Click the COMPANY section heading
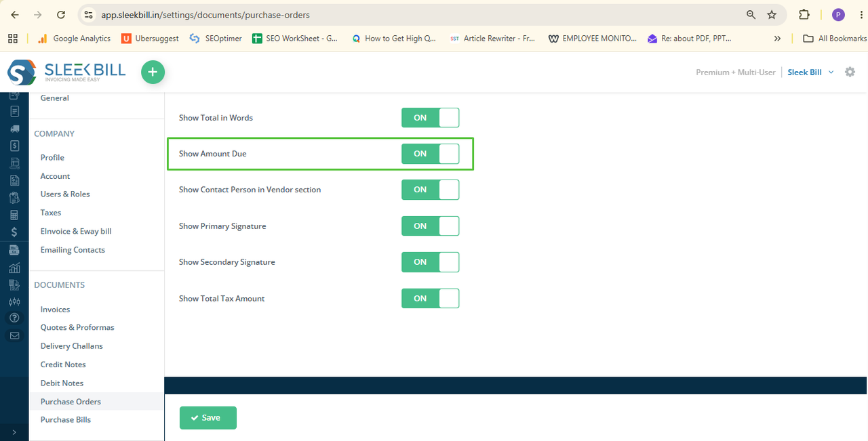868x441 pixels. coord(54,133)
